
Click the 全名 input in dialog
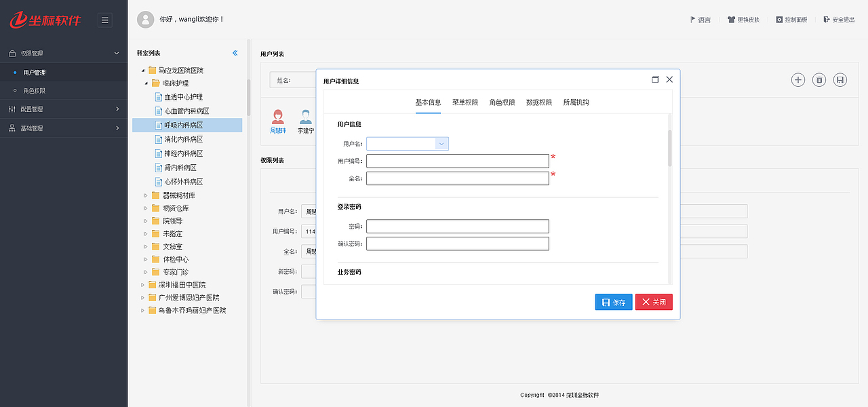458,178
